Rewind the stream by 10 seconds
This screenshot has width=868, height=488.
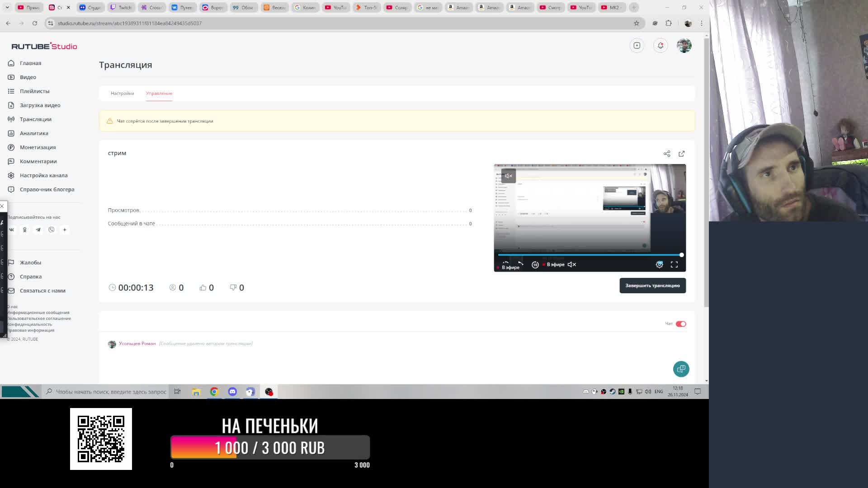[x=535, y=265]
